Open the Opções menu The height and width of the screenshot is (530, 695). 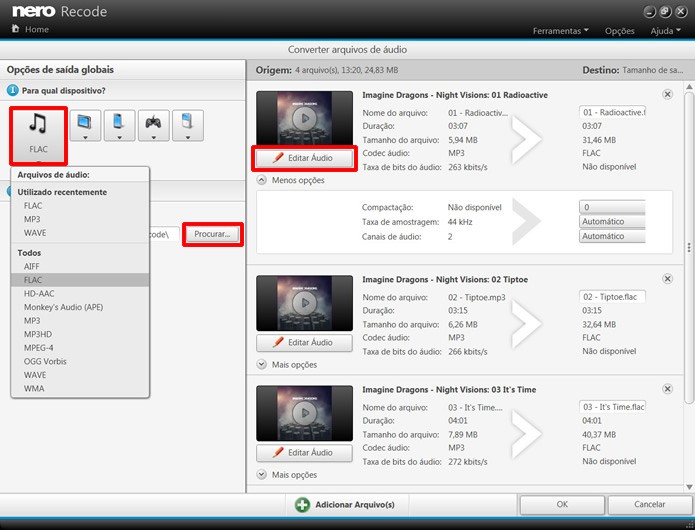(619, 31)
